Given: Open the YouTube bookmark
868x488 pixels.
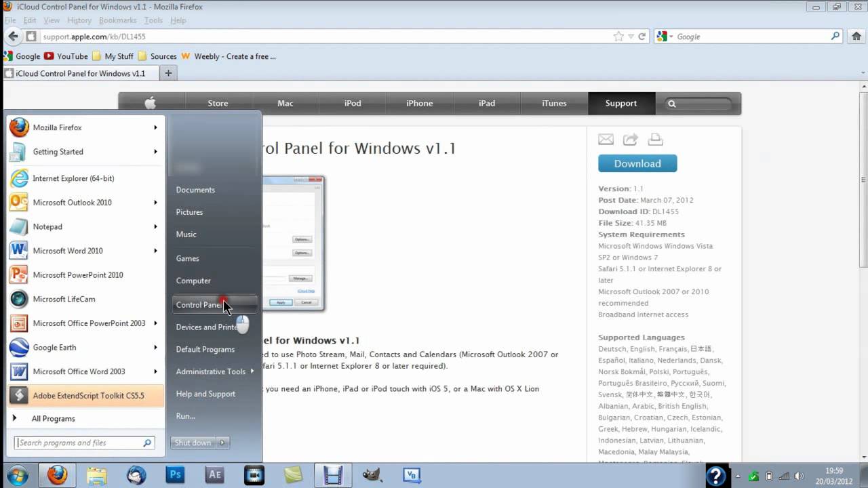Looking at the screenshot, I should point(66,56).
